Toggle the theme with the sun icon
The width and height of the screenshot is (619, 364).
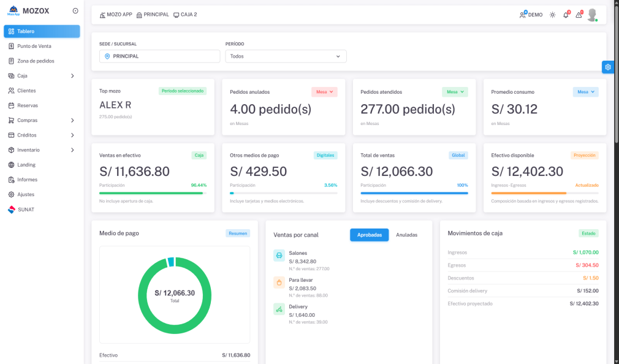click(x=552, y=14)
